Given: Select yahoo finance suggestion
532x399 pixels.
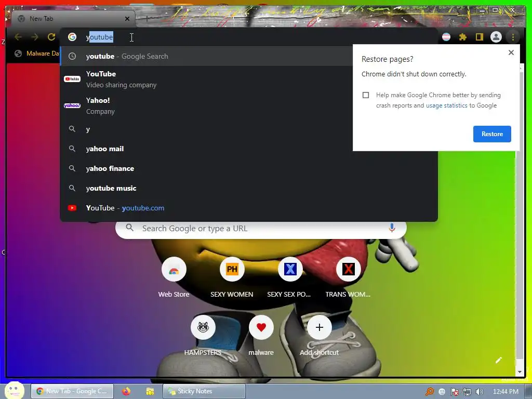Looking at the screenshot, I should click(249, 168).
